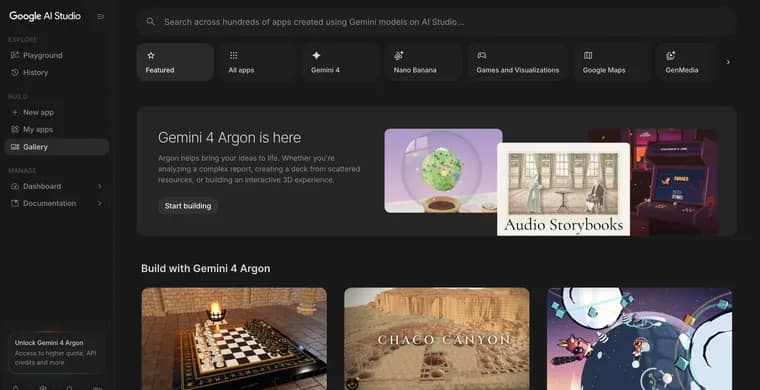Viewport: 760px width, 390px height.
Task: Focus the apps search field
Action: [437, 22]
